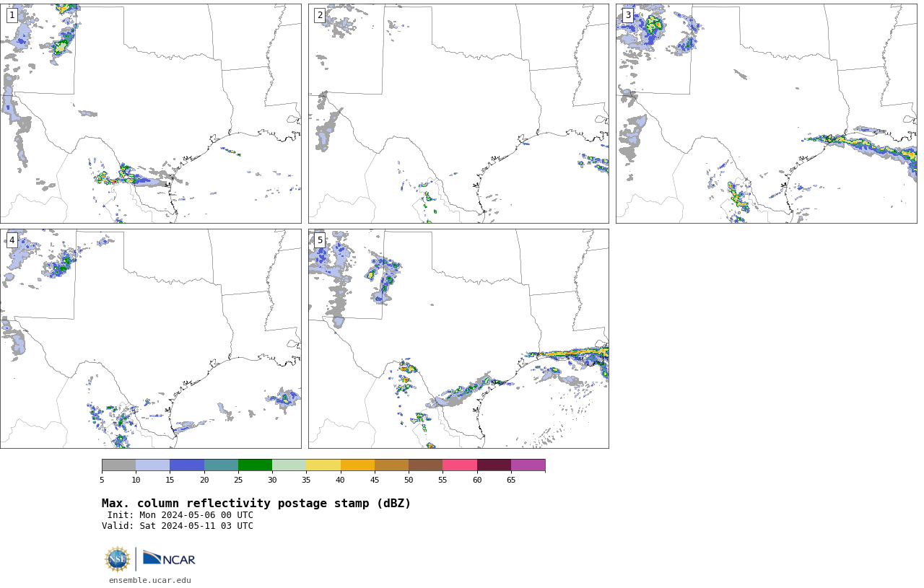This screenshot has width=924, height=588.
Task: Click the number 2 label in second panel
Action: [320, 15]
